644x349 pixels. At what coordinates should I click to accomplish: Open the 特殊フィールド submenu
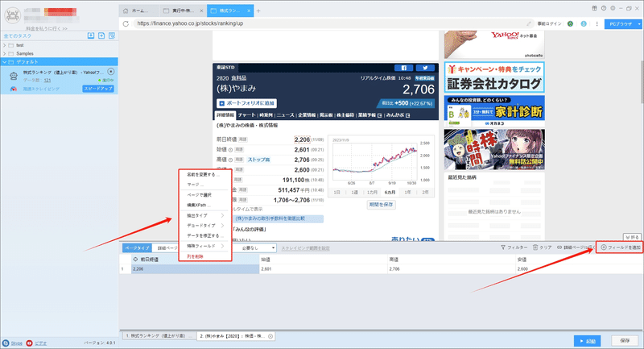pos(205,246)
